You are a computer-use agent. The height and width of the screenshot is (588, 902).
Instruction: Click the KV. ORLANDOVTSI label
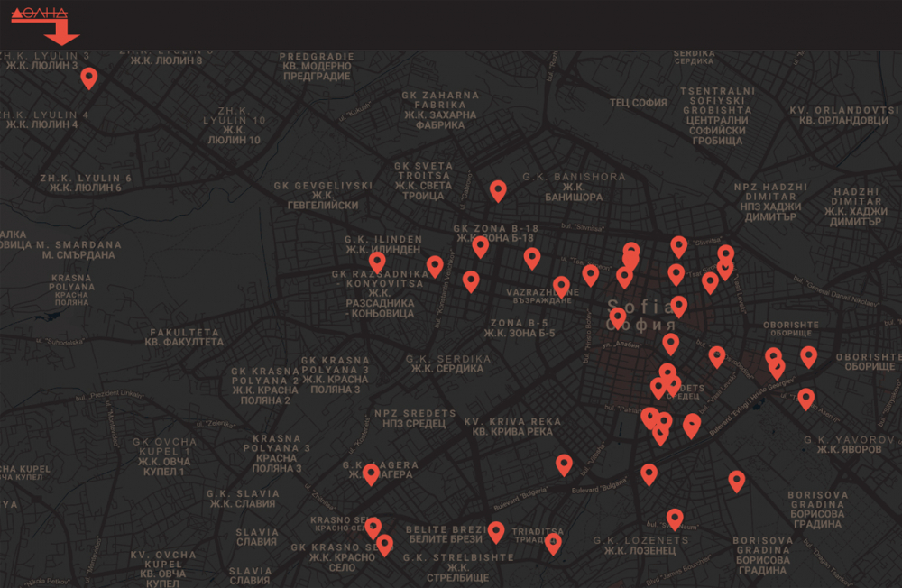pyautogui.click(x=843, y=115)
